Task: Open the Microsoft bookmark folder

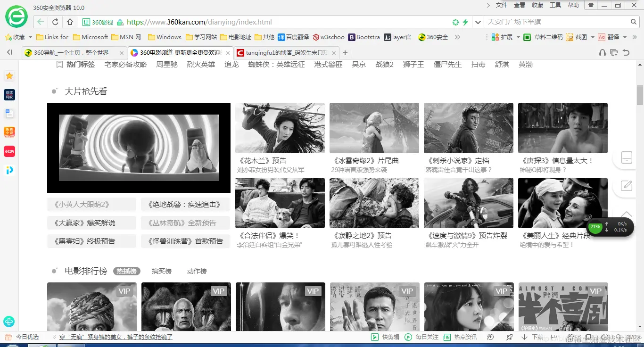Action: pos(91,37)
